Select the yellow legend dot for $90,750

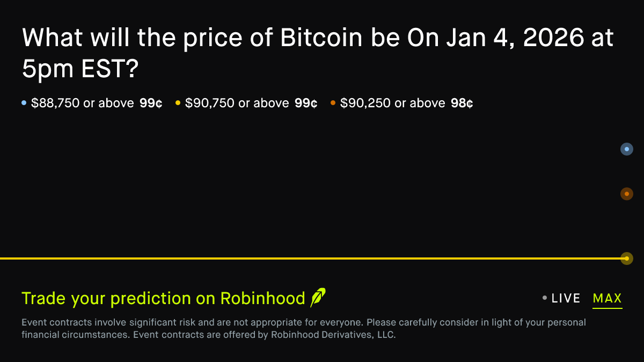178,102
